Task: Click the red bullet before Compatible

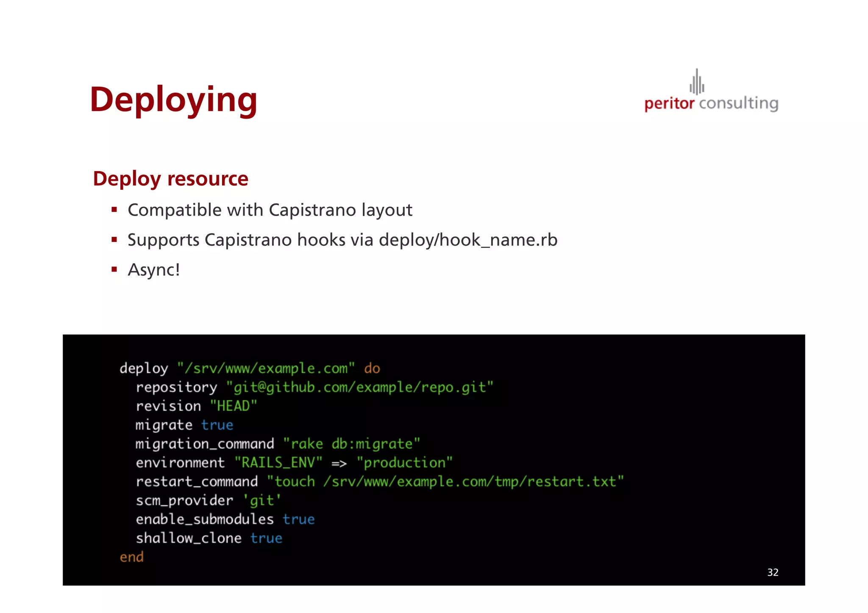Action: tap(114, 210)
